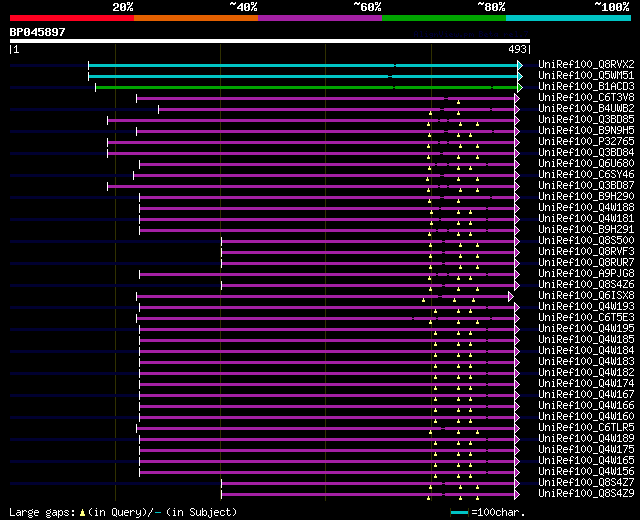This screenshot has width=640, height=520.
Task: Click the UniRef100_Q4W189 label
Action: coord(586,439)
